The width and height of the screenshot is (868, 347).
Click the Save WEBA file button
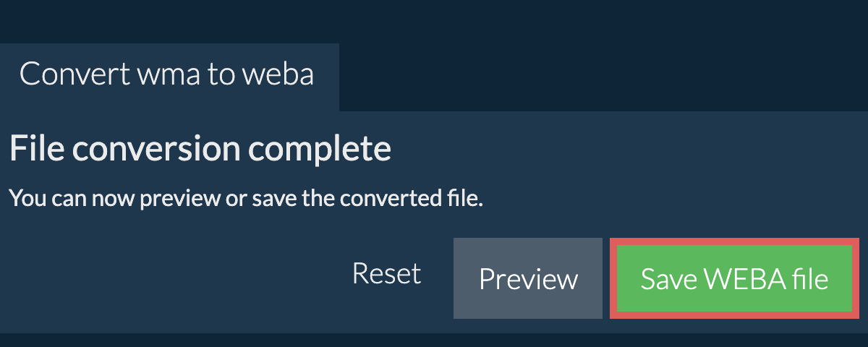tap(734, 279)
